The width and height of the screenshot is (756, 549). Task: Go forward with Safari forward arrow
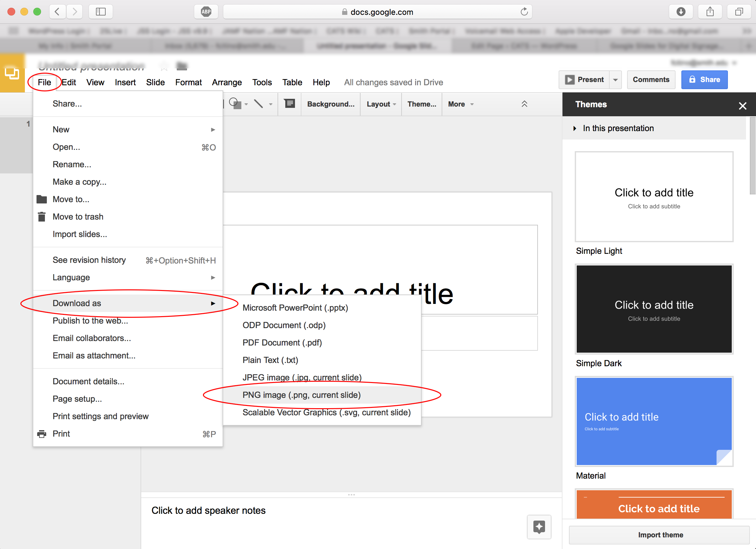[75, 12]
